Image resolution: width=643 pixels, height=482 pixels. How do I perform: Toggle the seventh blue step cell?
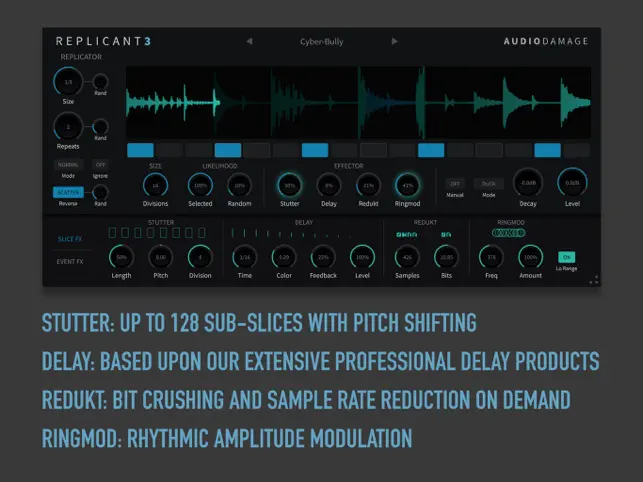(315, 150)
